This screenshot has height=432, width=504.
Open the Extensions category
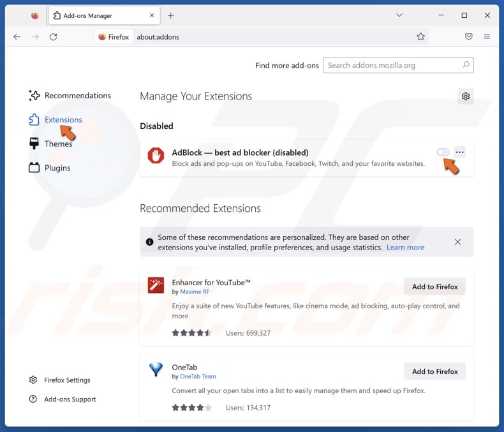click(56, 119)
